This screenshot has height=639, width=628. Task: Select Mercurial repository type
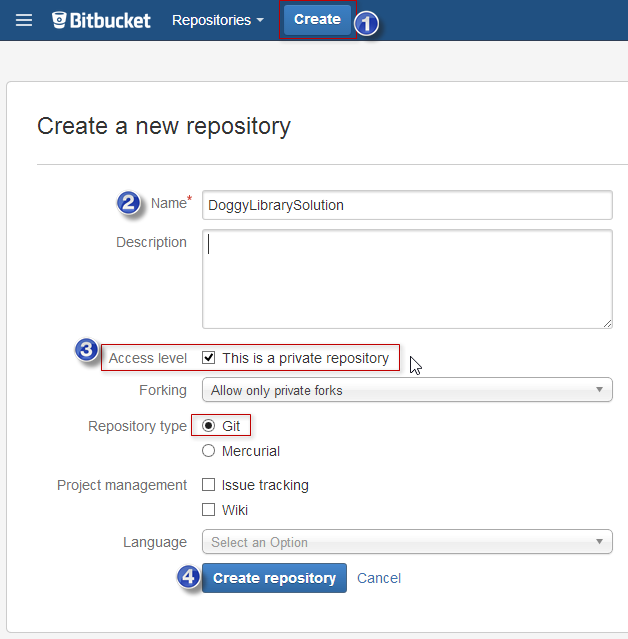209,451
